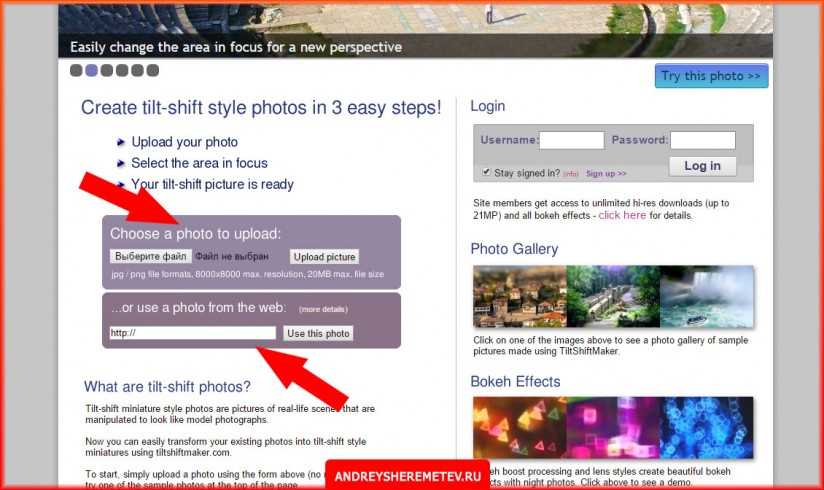Open the blue bokeh effect thumbnail
The height and width of the screenshot is (490, 824).
click(x=706, y=427)
